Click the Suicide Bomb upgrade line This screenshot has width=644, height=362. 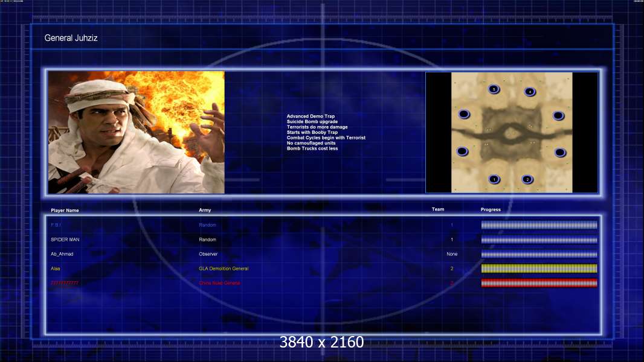312,122
